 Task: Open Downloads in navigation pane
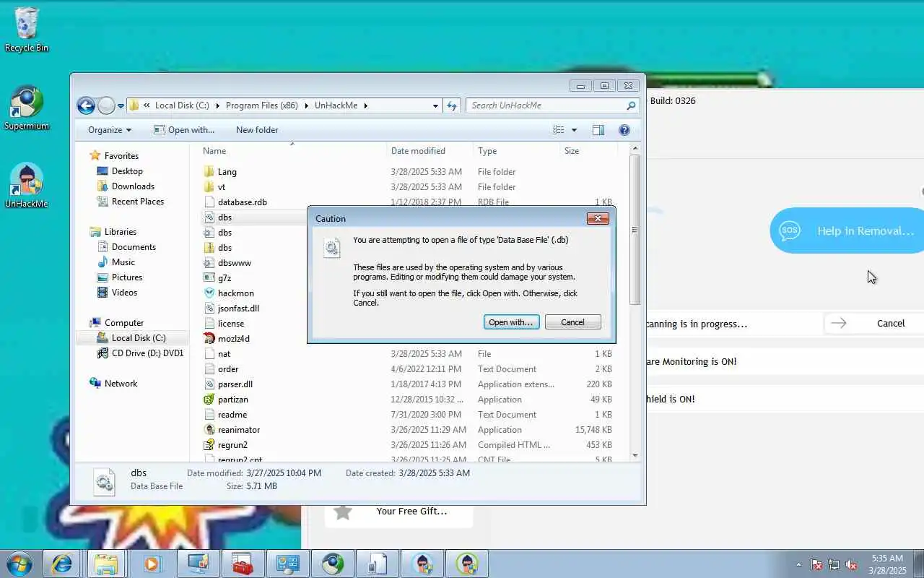[x=133, y=186]
